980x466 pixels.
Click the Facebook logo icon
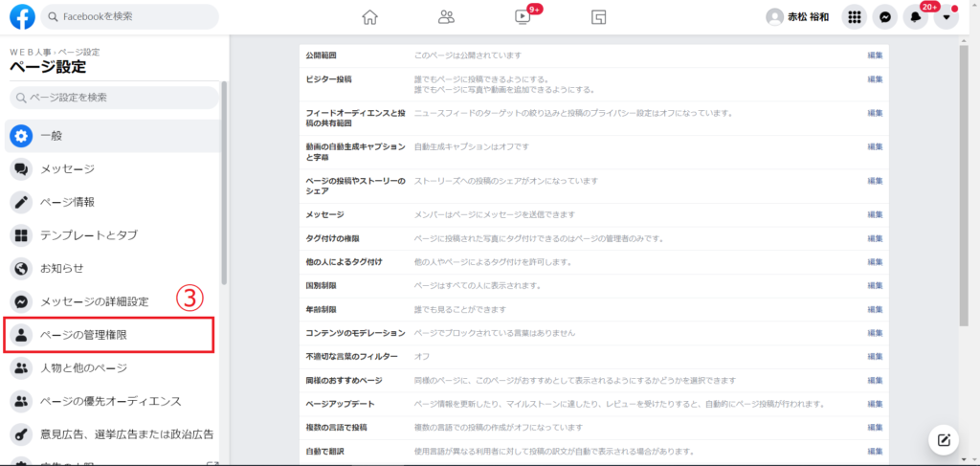click(x=22, y=17)
